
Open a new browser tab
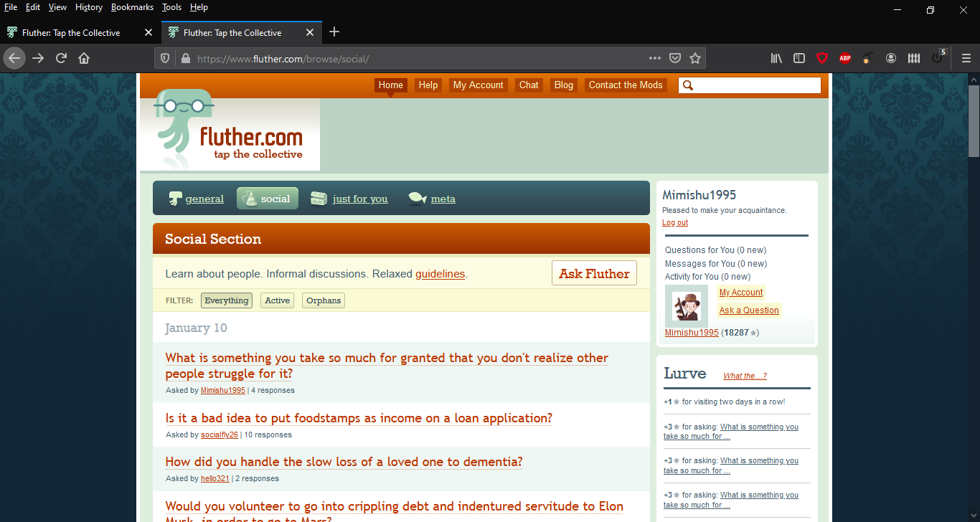coord(334,32)
